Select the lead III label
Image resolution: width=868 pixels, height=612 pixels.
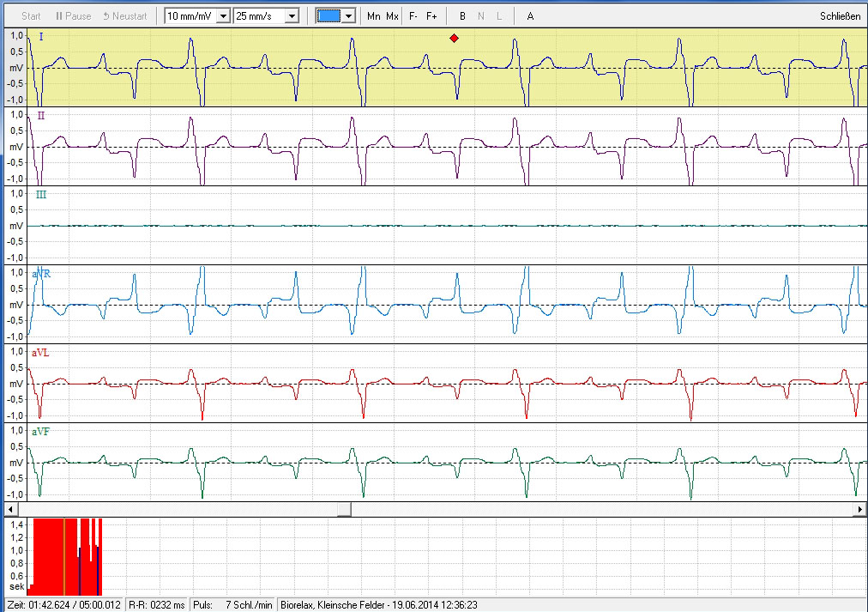coord(41,195)
